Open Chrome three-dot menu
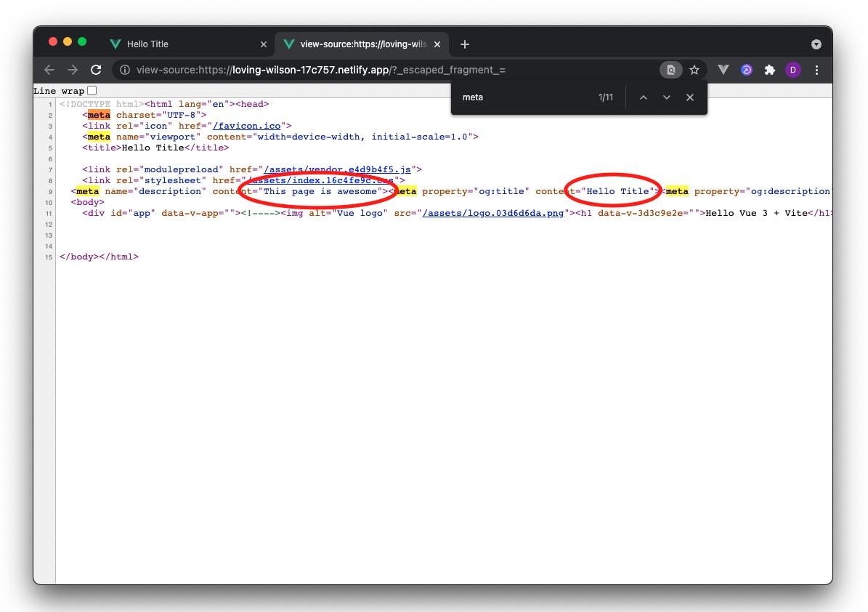868x612 pixels. 817,70
